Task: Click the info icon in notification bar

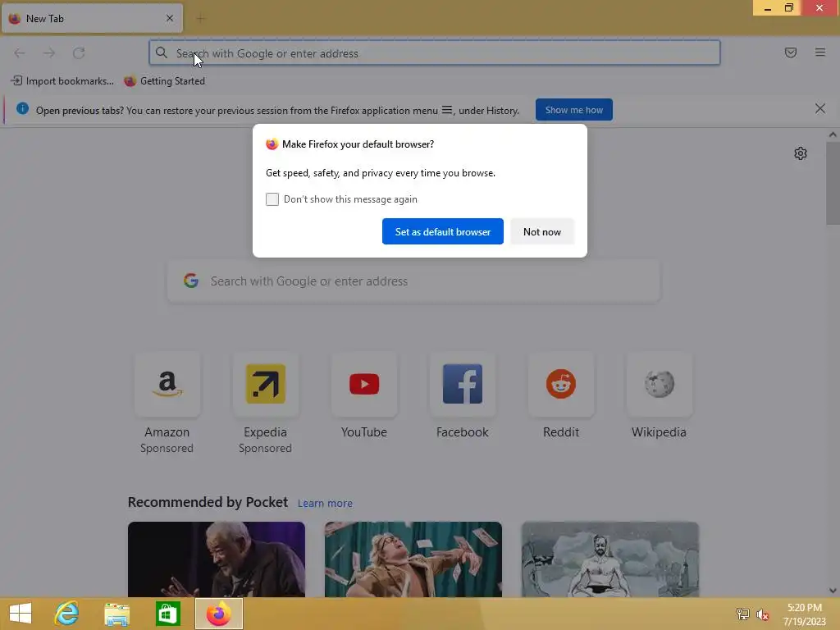Action: [22, 109]
